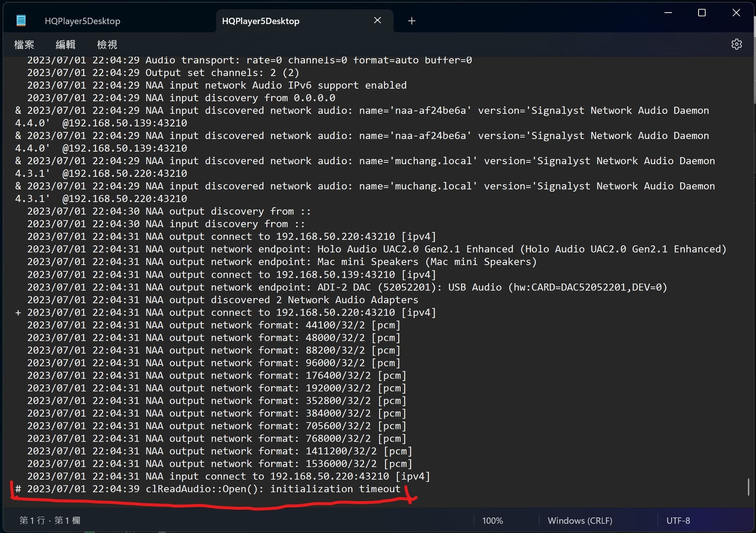The width and height of the screenshot is (756, 533).
Task: Click the 'format: 96000/32/2 [pcm]' line
Action: pos(214,363)
